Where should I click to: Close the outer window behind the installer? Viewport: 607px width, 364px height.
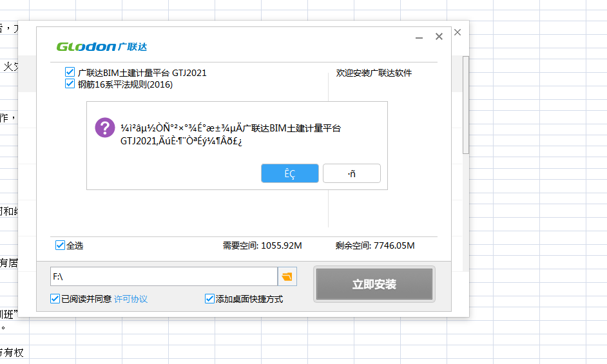point(458,32)
